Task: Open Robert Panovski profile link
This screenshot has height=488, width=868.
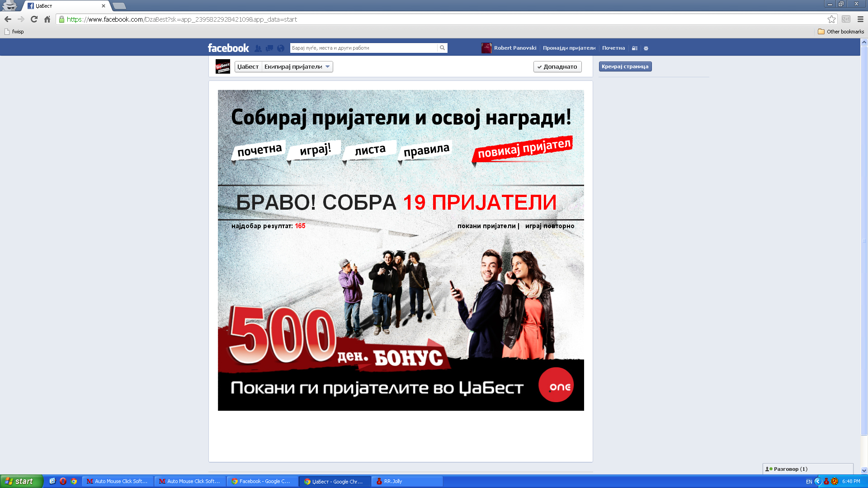Action: [515, 48]
